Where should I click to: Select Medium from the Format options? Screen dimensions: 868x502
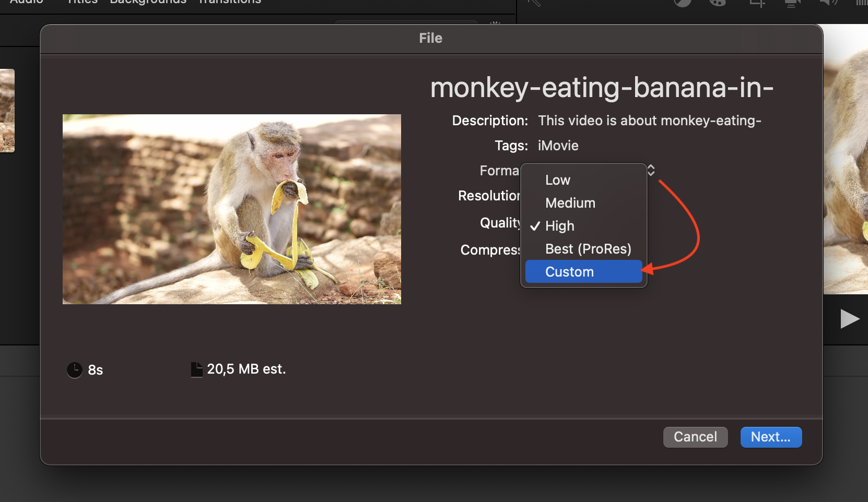click(x=570, y=203)
